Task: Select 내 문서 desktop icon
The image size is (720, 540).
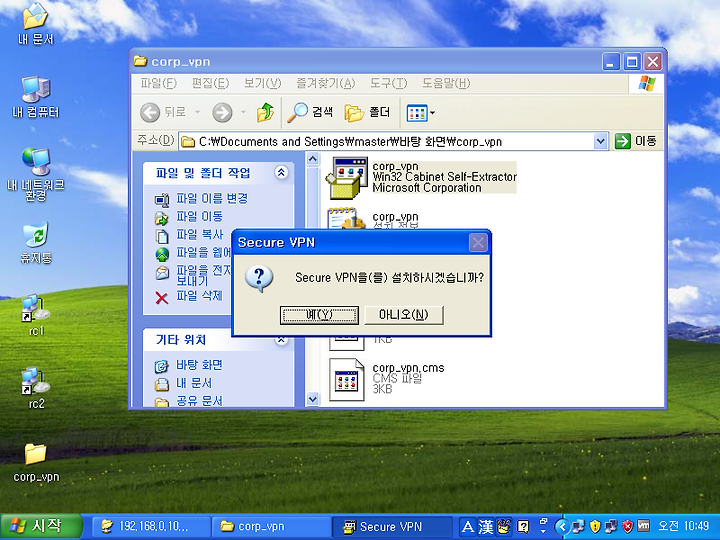Action: 36,24
